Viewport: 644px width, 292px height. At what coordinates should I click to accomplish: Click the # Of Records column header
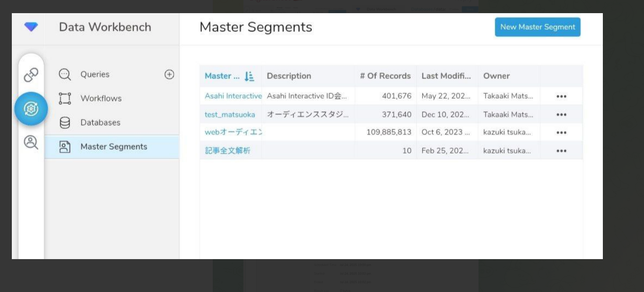385,76
